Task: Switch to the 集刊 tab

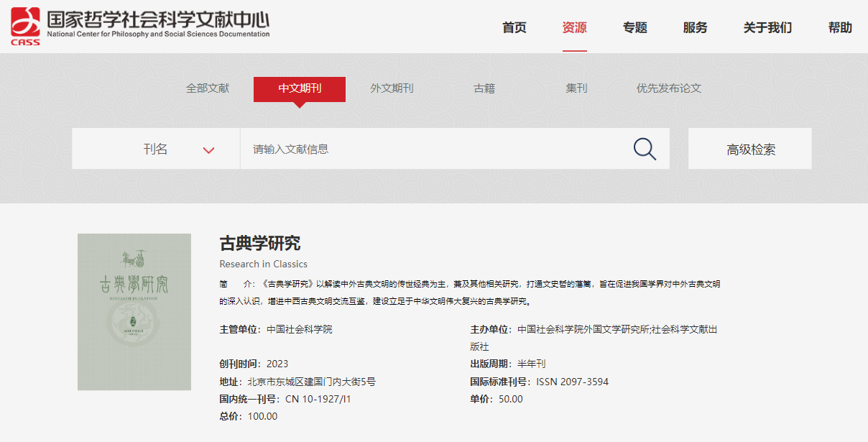Action: 576,88
